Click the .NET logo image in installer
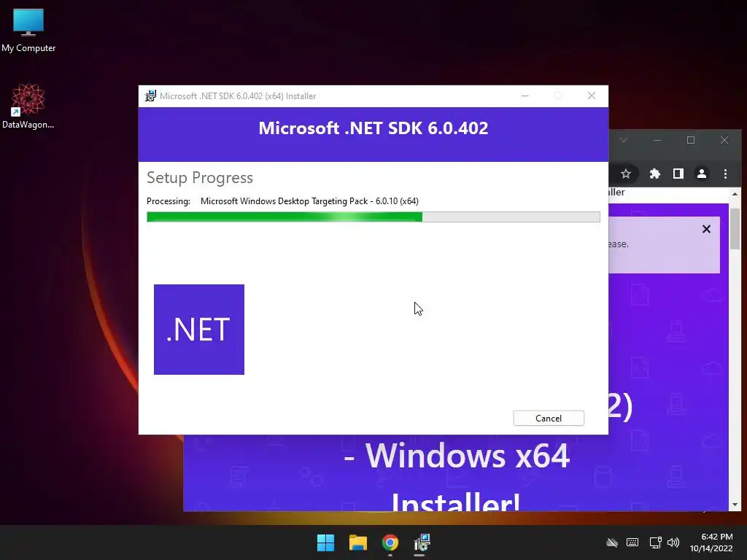This screenshot has width=747, height=560. pyautogui.click(x=199, y=330)
